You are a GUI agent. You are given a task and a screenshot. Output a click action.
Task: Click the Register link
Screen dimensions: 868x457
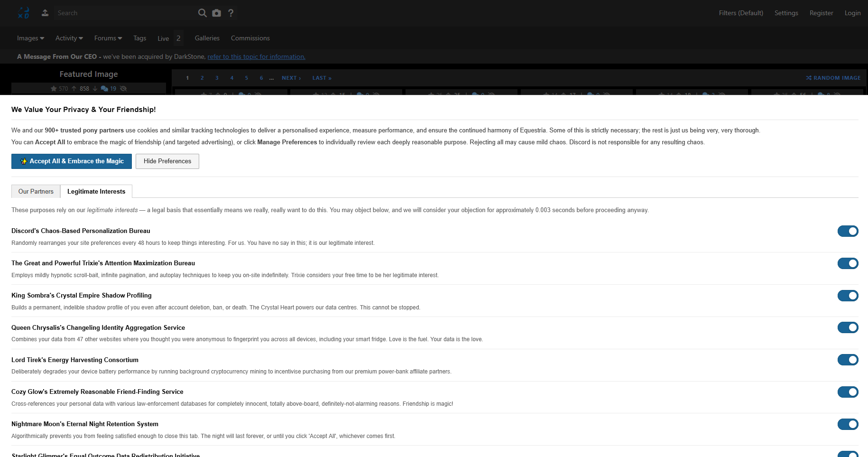click(822, 13)
